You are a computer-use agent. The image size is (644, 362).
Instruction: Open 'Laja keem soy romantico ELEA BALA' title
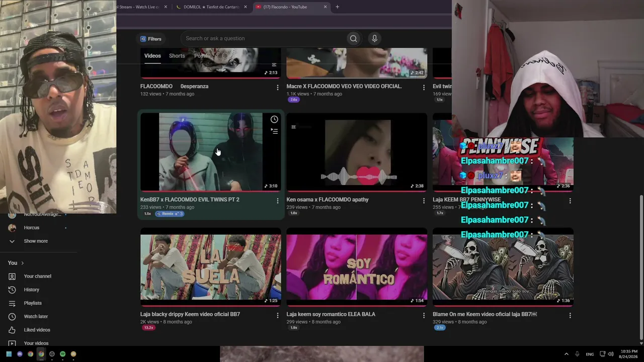tap(331, 314)
